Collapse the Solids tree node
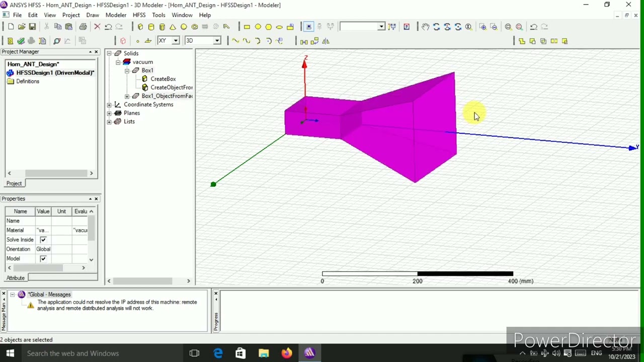The image size is (644, 362). [x=109, y=53]
